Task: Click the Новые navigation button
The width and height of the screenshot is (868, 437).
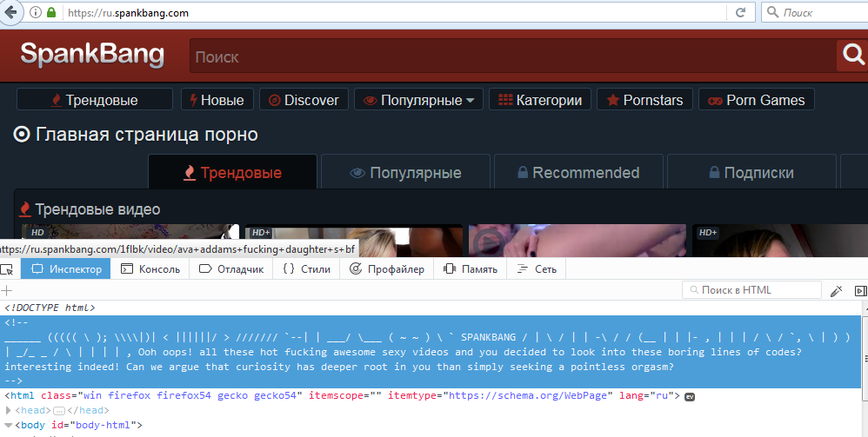Action: click(x=217, y=100)
